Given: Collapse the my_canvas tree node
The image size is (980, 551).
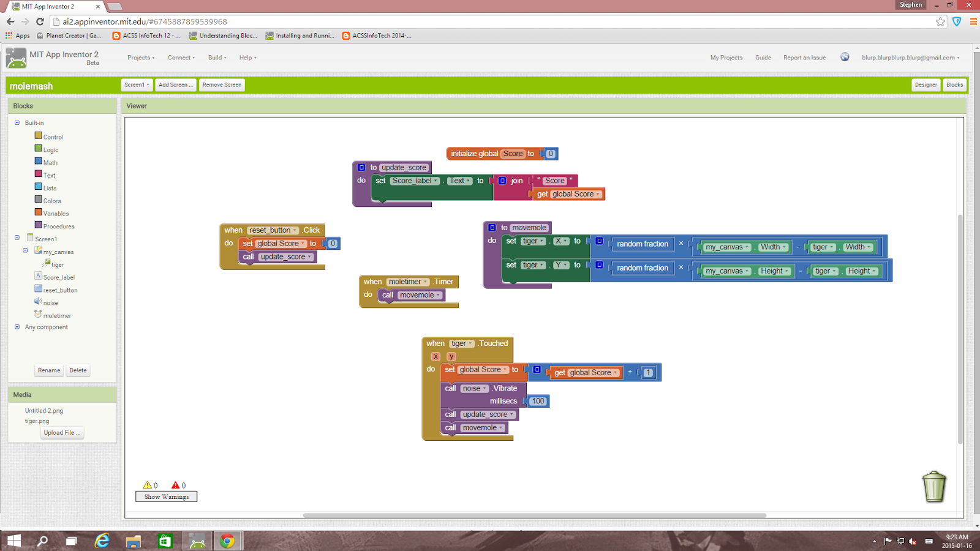Looking at the screenshot, I should (x=25, y=250).
